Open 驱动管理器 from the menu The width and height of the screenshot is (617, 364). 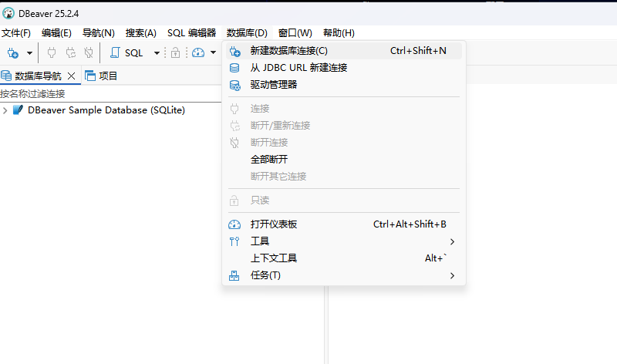click(x=344, y=85)
